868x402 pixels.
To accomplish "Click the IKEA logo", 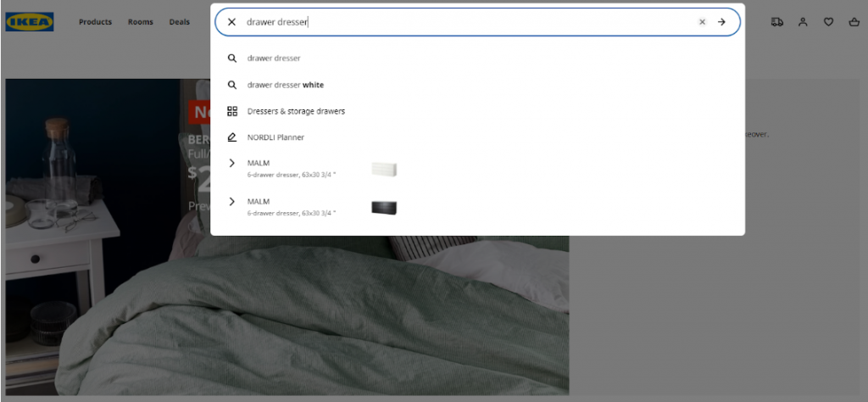I will click(30, 22).
